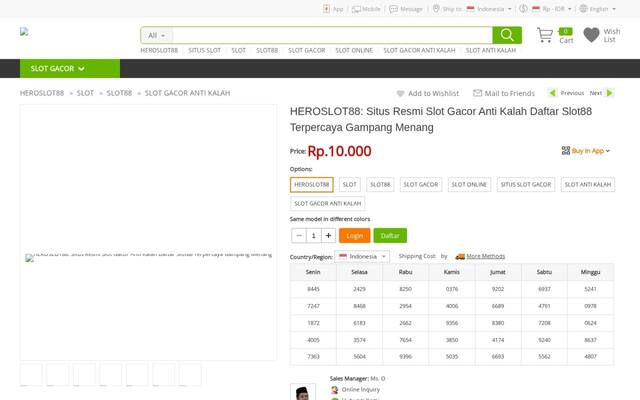
Task: Click the Online Inquiry agent icon
Action: (335, 390)
